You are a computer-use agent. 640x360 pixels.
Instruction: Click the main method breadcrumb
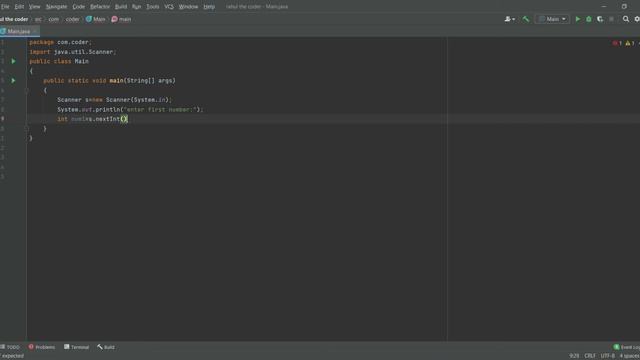[122, 19]
